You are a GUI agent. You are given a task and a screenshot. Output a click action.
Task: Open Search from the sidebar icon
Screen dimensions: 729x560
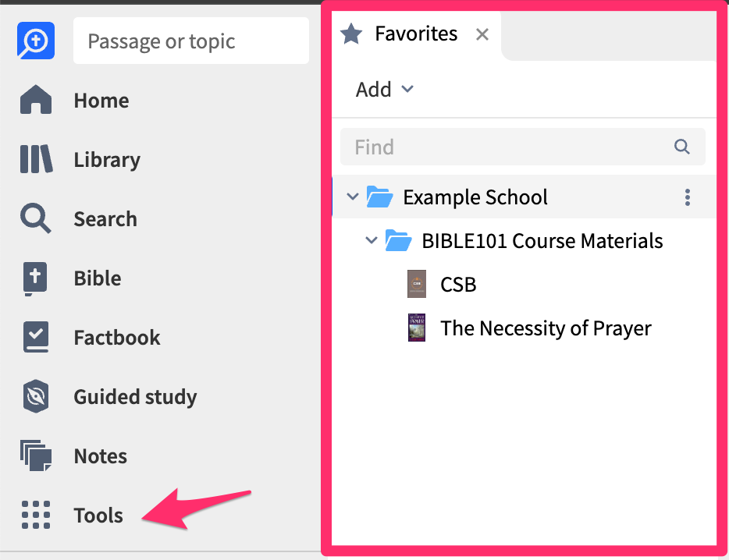pos(35,218)
